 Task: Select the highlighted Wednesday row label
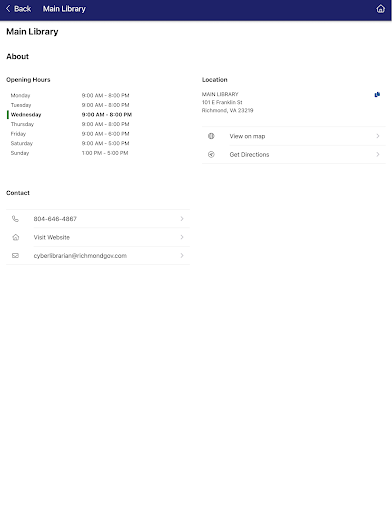26,115
